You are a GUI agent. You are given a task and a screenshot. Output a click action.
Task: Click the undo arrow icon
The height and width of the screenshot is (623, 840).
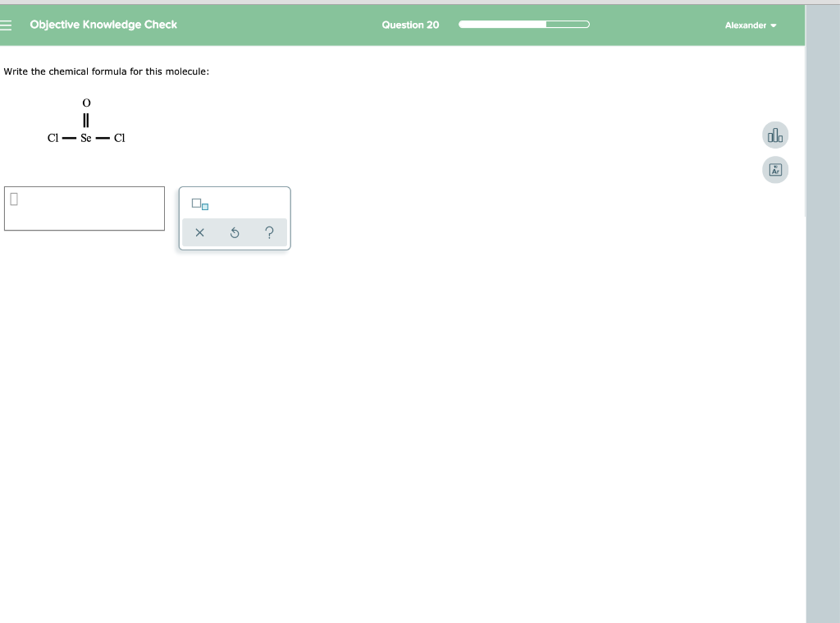(x=234, y=232)
